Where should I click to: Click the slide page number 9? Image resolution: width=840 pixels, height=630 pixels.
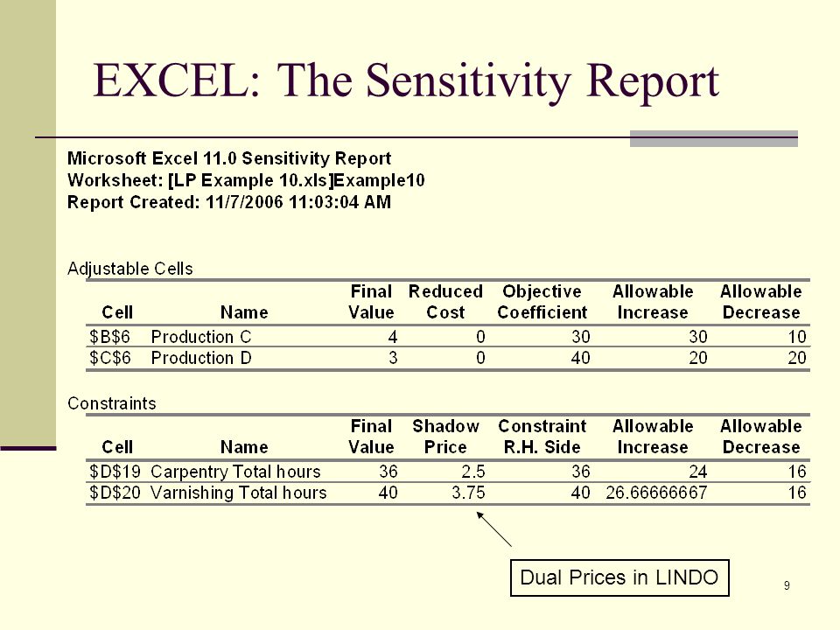coord(787,585)
